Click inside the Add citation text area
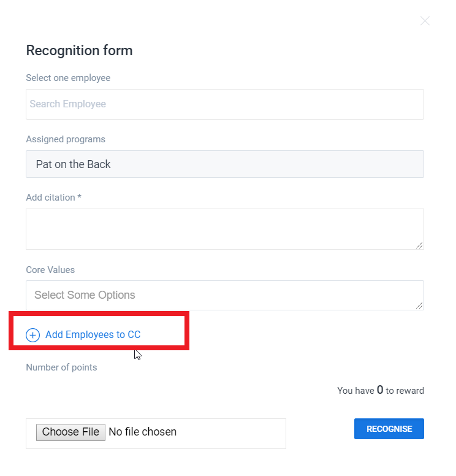Viewport: 456px width, 476px height. pyautogui.click(x=224, y=229)
